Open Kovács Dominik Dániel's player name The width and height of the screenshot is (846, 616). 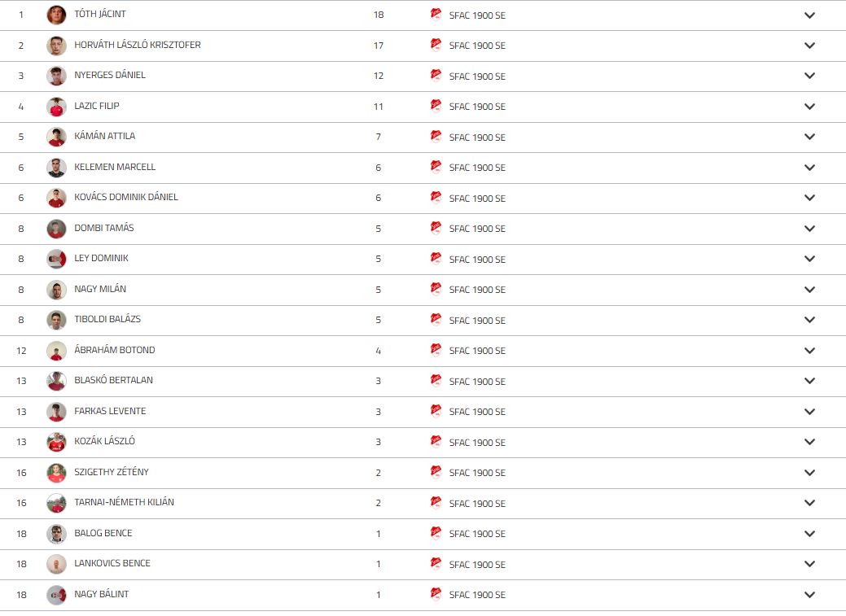[x=126, y=197]
